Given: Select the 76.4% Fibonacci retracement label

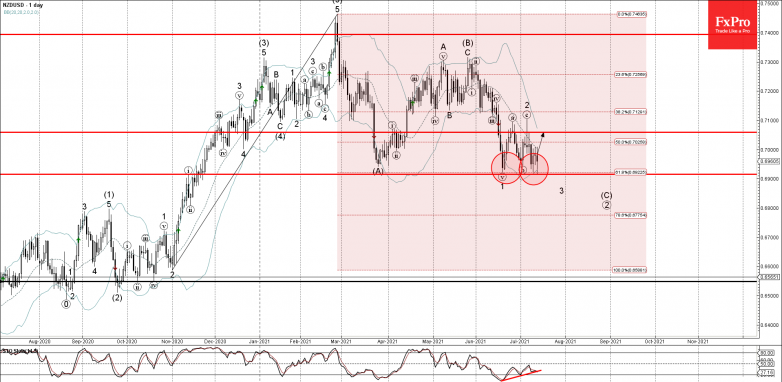Looking at the screenshot, I should [631, 215].
